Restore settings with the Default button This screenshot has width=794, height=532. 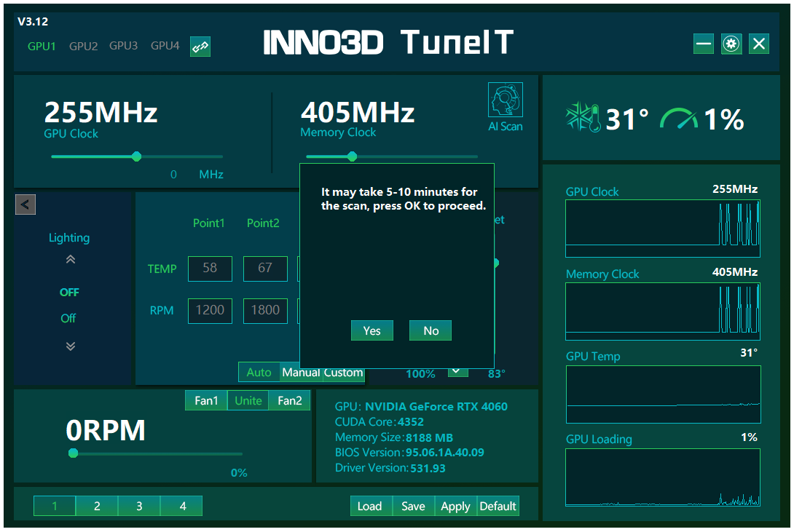click(498, 507)
